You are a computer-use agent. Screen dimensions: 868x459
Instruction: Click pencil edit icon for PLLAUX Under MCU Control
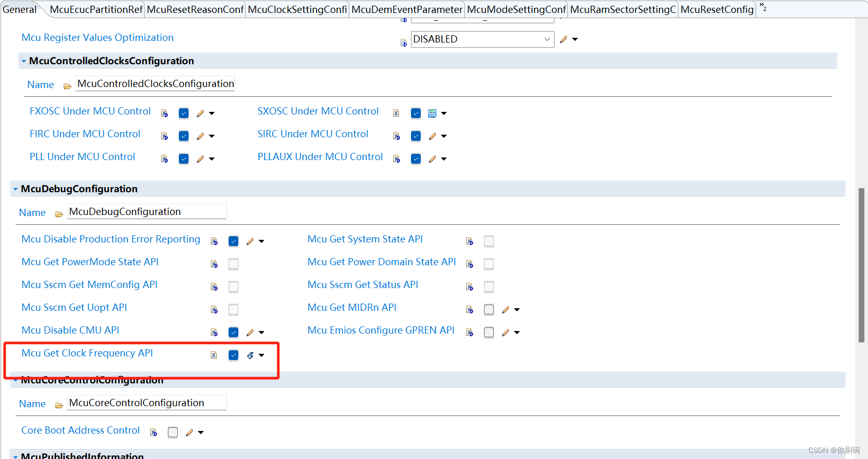point(433,159)
